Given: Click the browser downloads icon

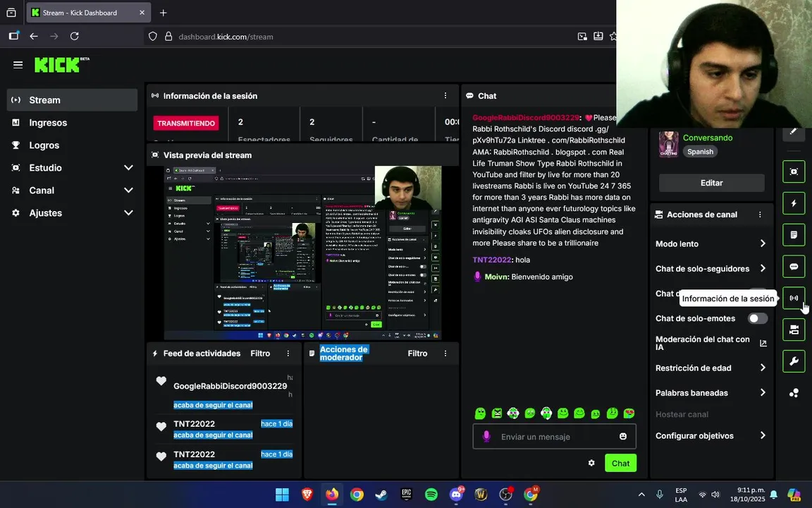Looking at the screenshot, I should [x=598, y=36].
